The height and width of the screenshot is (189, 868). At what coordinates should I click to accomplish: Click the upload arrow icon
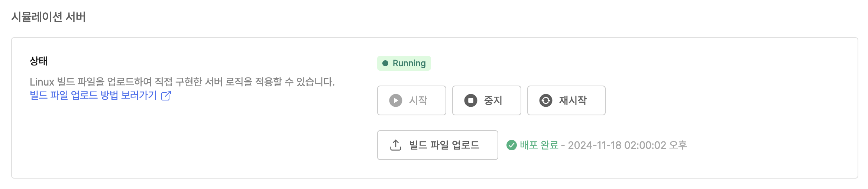(396, 145)
